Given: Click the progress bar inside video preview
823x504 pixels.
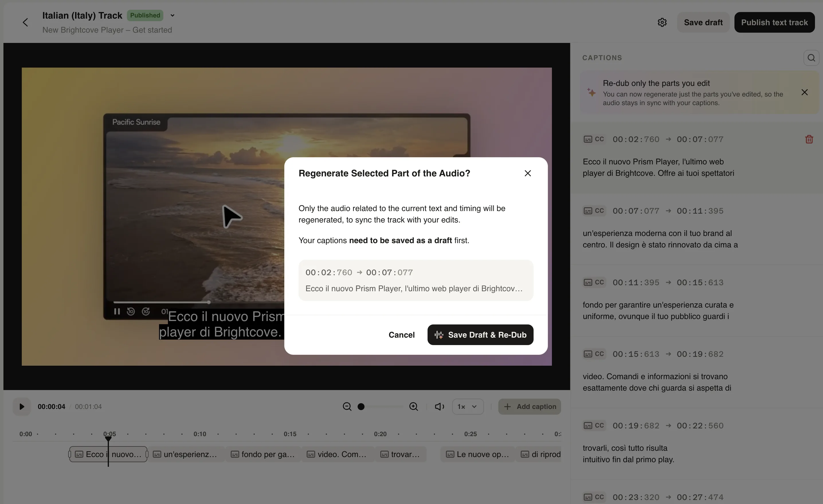Looking at the screenshot, I should tap(199, 302).
